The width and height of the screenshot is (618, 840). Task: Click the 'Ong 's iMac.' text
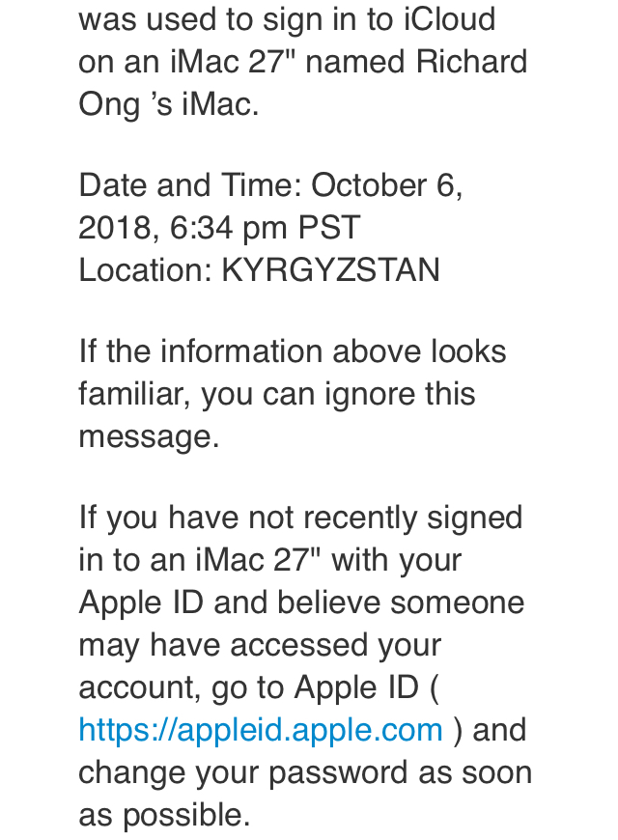[x=169, y=104]
